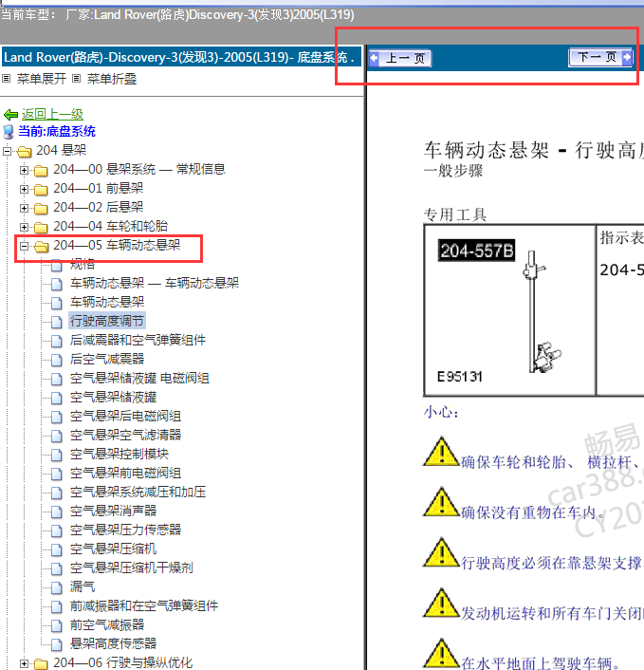Screen dimensions: 644x670
Task: Open 空气悬架储液罐 电磁阀组 document
Action: click(139, 378)
